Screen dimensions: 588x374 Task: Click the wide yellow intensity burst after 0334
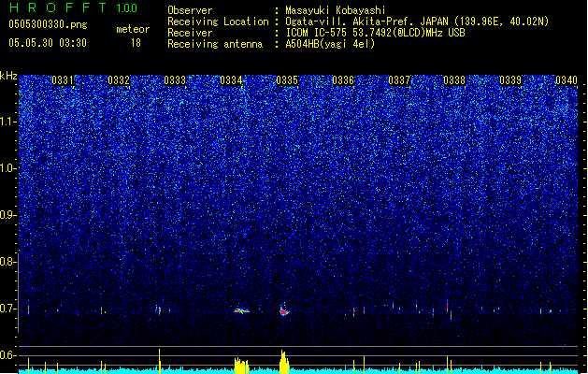click(241, 366)
